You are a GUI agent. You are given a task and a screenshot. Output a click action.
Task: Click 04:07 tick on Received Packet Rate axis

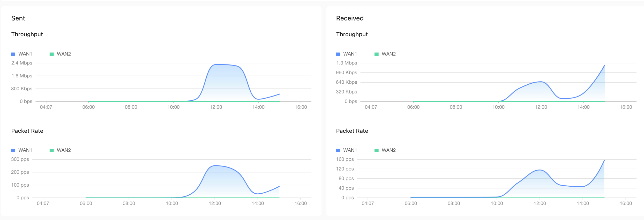(368, 203)
